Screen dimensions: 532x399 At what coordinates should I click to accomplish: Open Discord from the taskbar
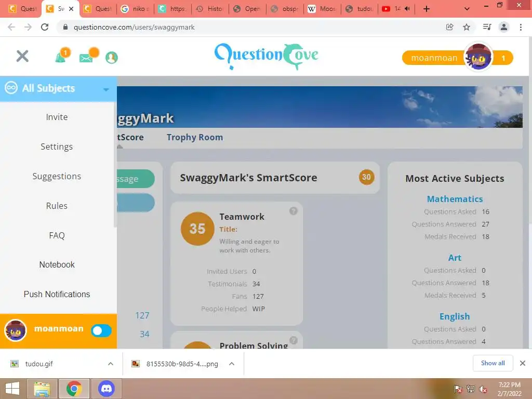click(x=106, y=389)
